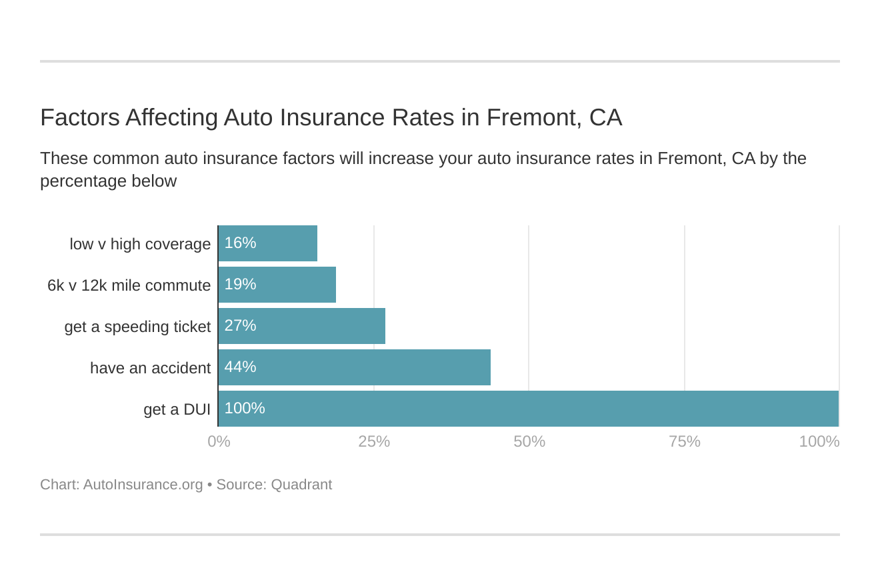Click the 44% value label
880x588 pixels.
click(240, 367)
